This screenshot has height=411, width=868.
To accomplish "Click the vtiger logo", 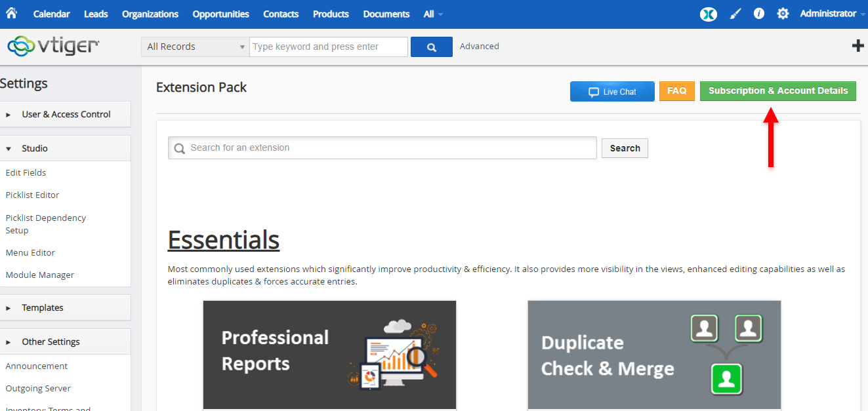I will tap(53, 46).
